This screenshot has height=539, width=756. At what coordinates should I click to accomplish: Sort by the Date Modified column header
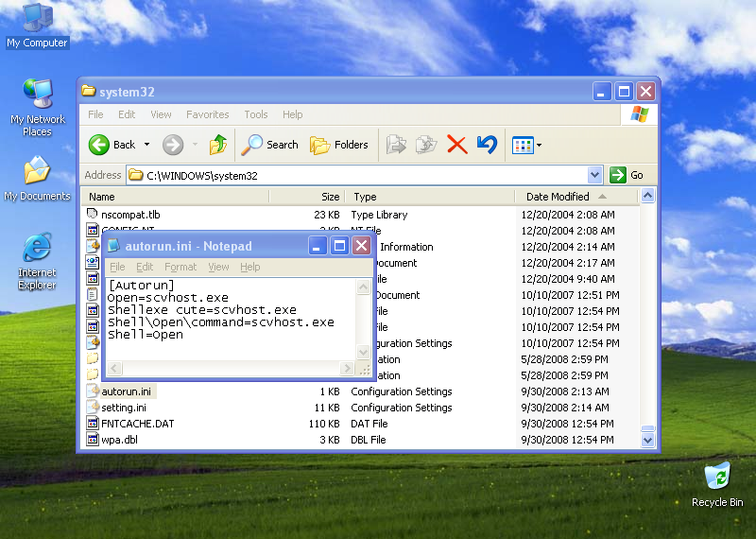pos(576,197)
